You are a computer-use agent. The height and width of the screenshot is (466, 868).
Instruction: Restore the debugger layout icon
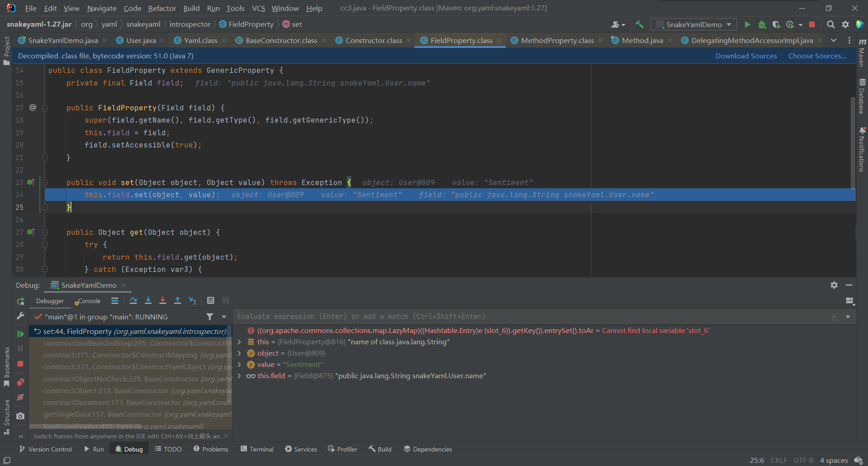850,301
